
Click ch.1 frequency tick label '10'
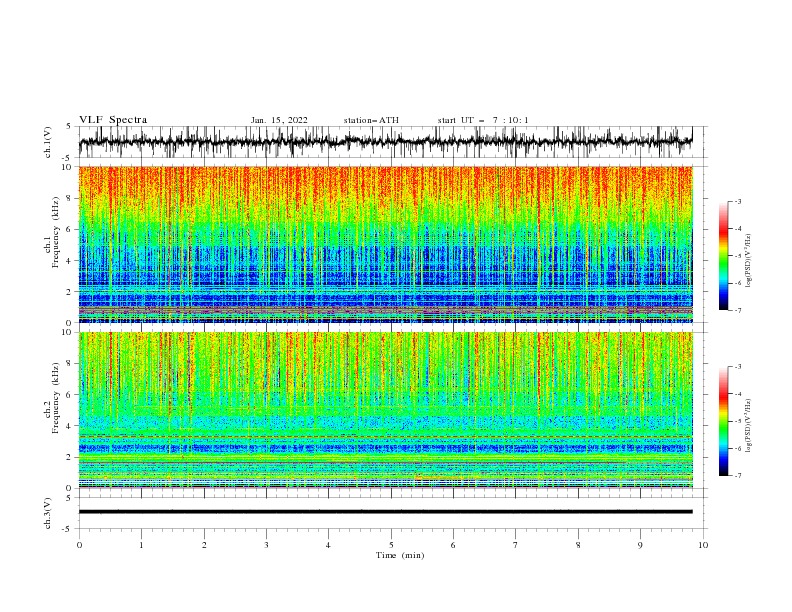67,167
